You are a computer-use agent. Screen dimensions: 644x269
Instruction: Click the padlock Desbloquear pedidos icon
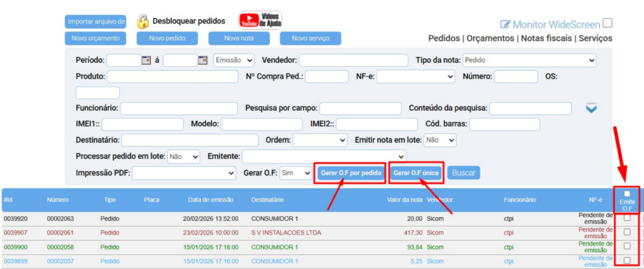(143, 21)
